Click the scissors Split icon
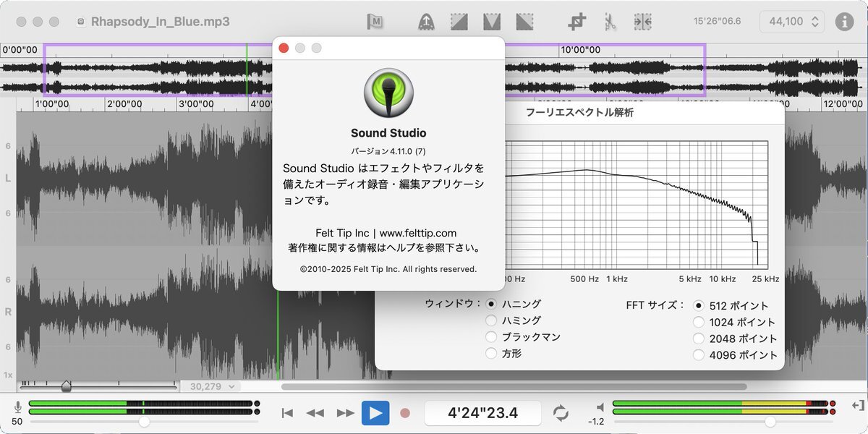Screen dimensions: 868x434 coord(610,22)
